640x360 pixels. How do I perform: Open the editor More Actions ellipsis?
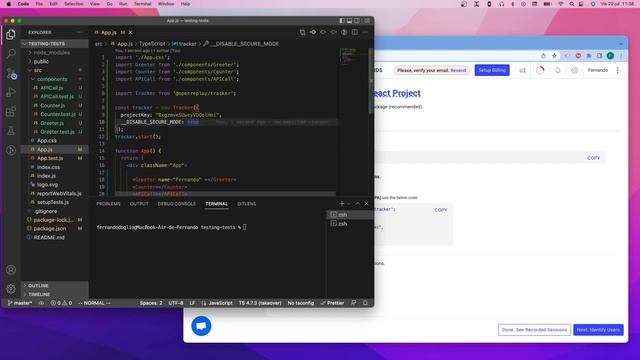point(365,32)
